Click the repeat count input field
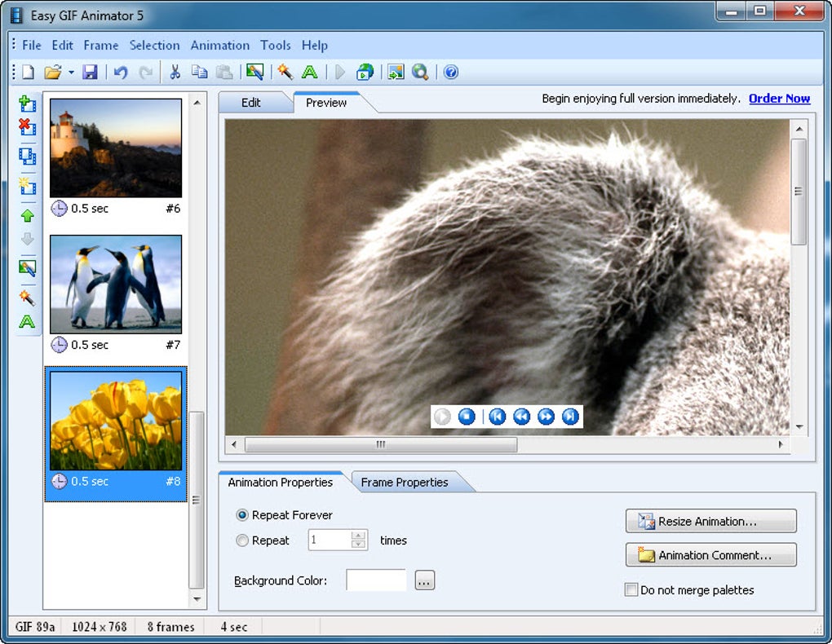Screen dimensions: 832x644 pyautogui.click(x=330, y=540)
